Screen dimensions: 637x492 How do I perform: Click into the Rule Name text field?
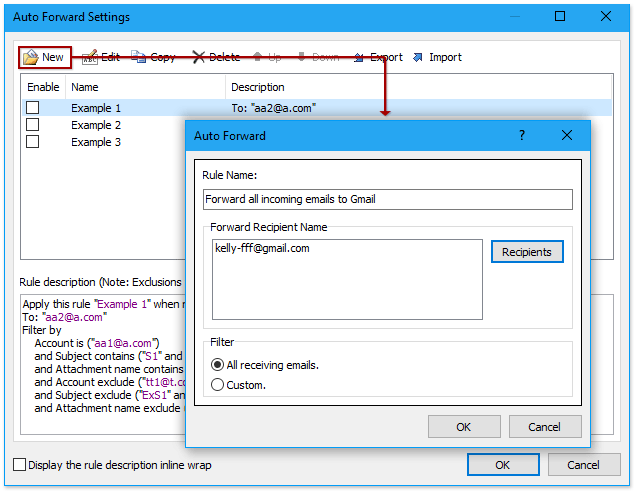pos(387,199)
